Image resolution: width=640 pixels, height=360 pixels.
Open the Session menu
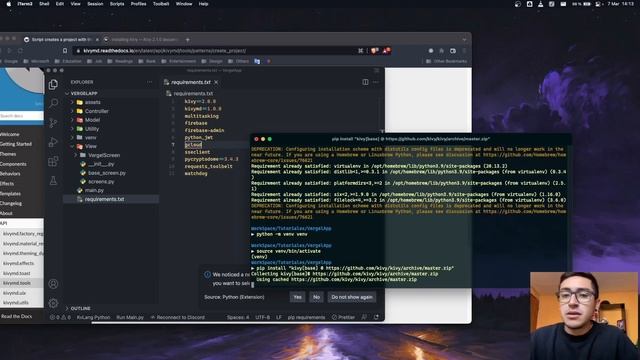click(95, 4)
